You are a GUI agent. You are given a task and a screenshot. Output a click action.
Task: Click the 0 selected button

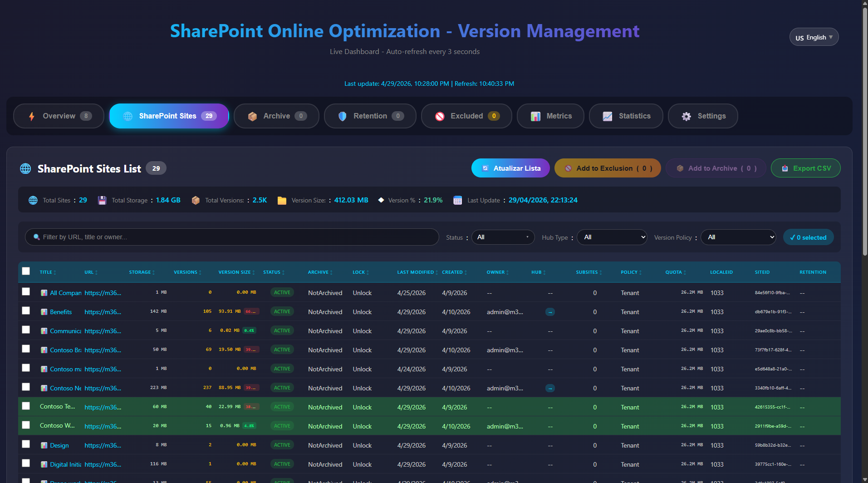808,237
